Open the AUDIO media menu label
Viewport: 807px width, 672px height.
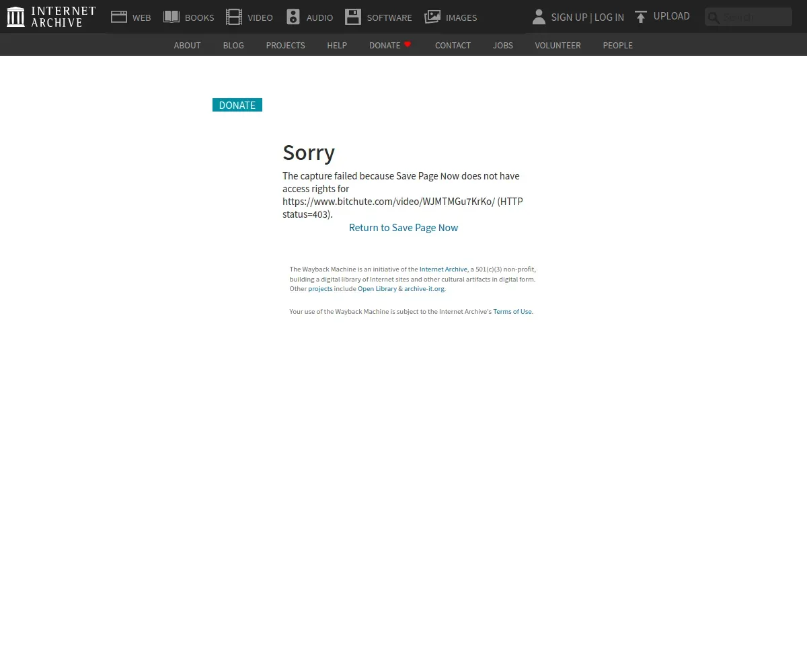coord(319,17)
